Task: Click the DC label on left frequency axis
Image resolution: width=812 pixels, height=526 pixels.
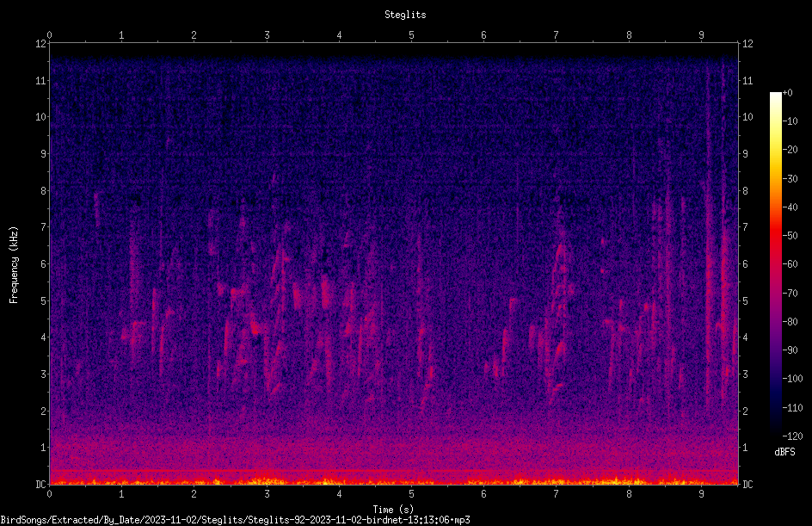Action: tap(41, 484)
